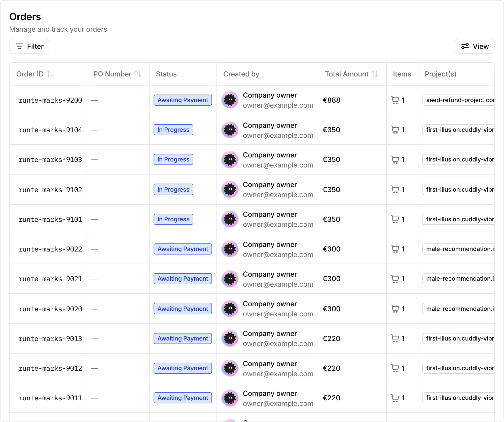
Task: Open male-recommendation tag in runte-marks-9022 row
Action: pos(459,249)
